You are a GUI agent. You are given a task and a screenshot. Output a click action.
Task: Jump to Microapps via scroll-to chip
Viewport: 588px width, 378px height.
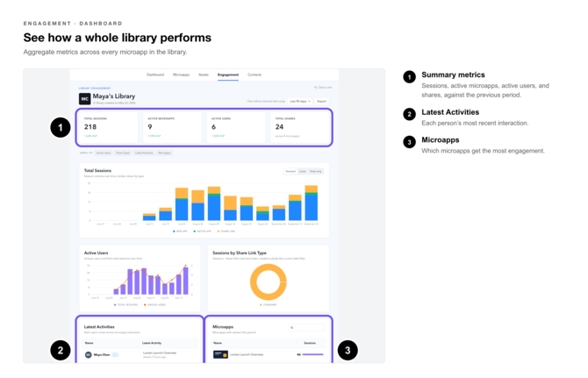(x=164, y=153)
